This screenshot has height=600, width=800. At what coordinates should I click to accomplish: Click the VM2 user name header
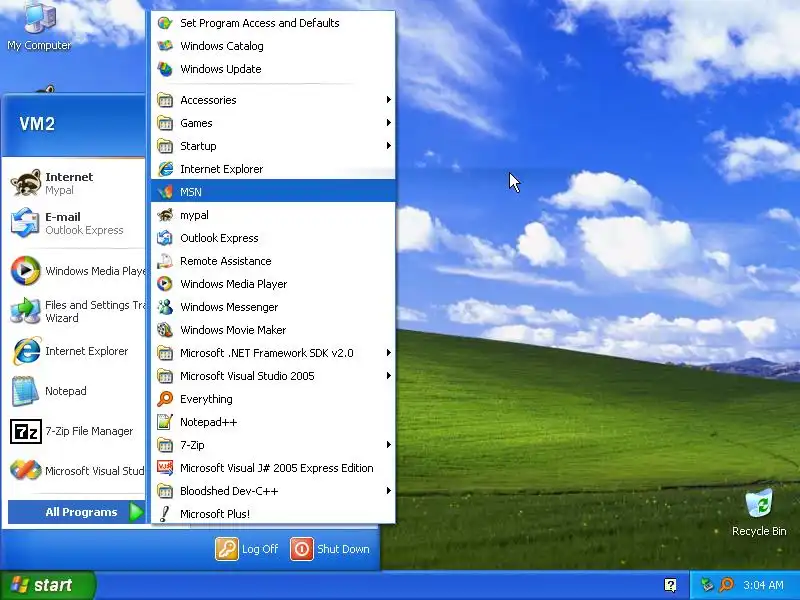(x=37, y=123)
